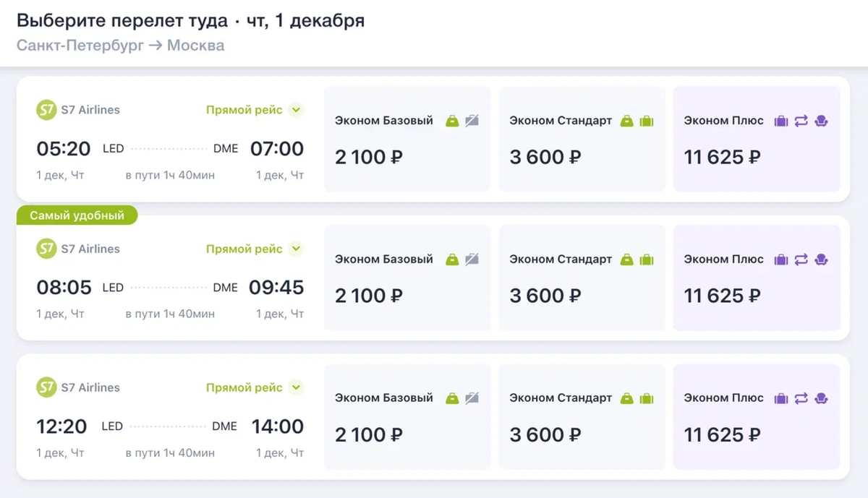Select Эконом Плюс 11 625 ₽ for 08:05 flight

(757, 279)
